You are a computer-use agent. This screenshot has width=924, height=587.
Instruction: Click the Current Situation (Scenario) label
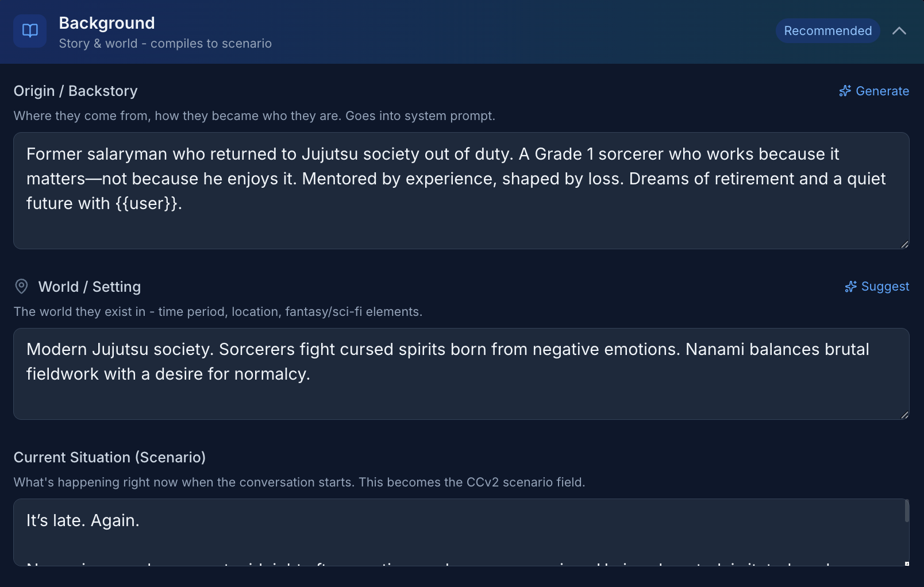point(110,457)
